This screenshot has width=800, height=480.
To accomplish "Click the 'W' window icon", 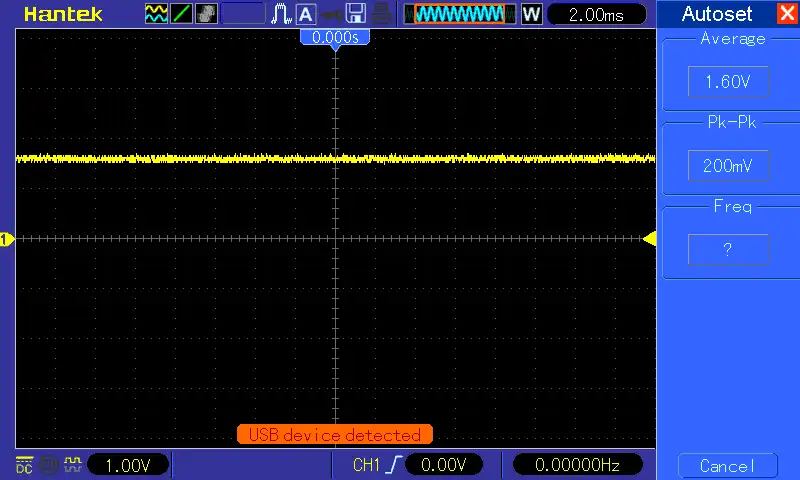I will pyautogui.click(x=531, y=14).
